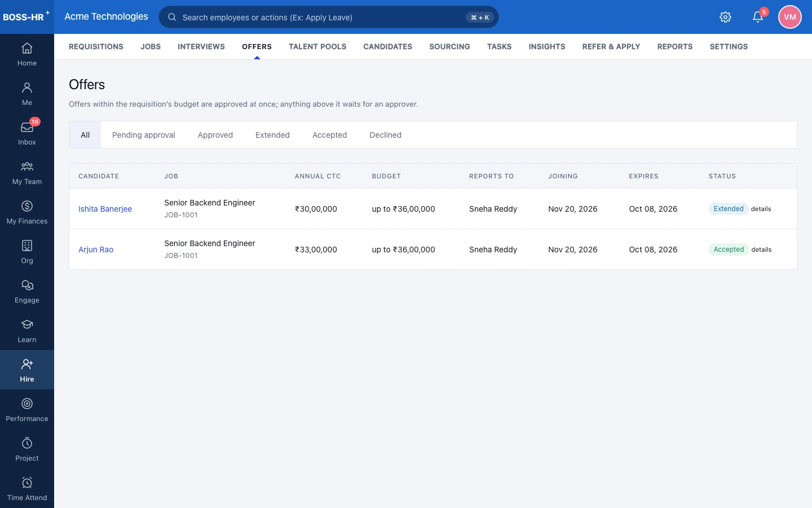Open the Inbox with 10 notifications
The image size is (812, 508).
tap(27, 133)
